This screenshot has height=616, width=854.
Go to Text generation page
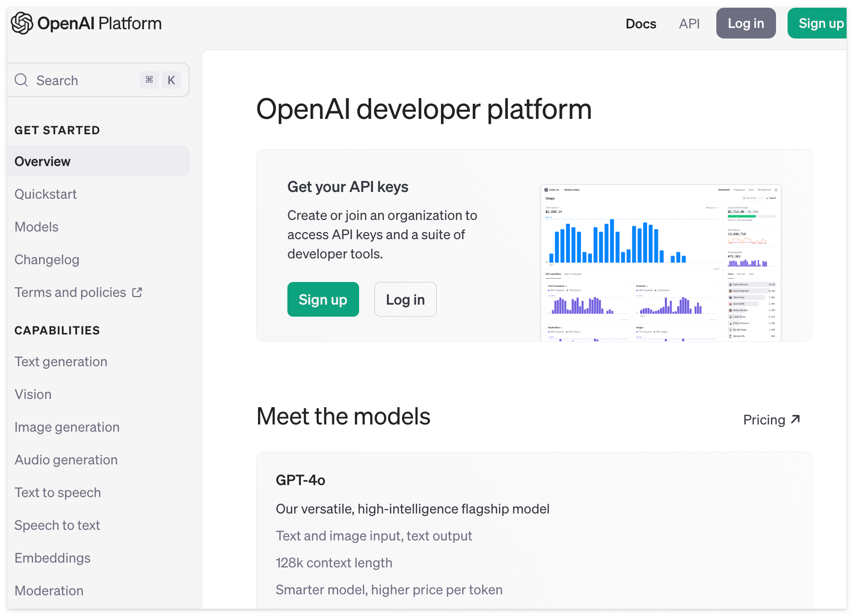click(61, 361)
